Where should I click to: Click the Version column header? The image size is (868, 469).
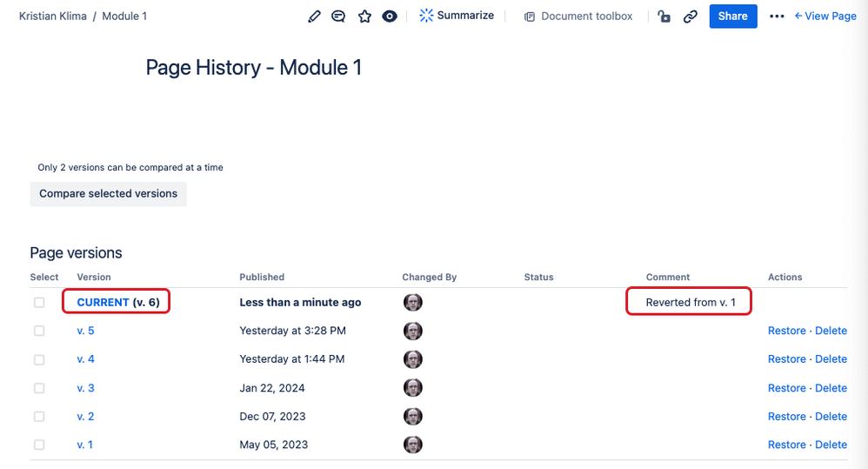[x=94, y=277]
